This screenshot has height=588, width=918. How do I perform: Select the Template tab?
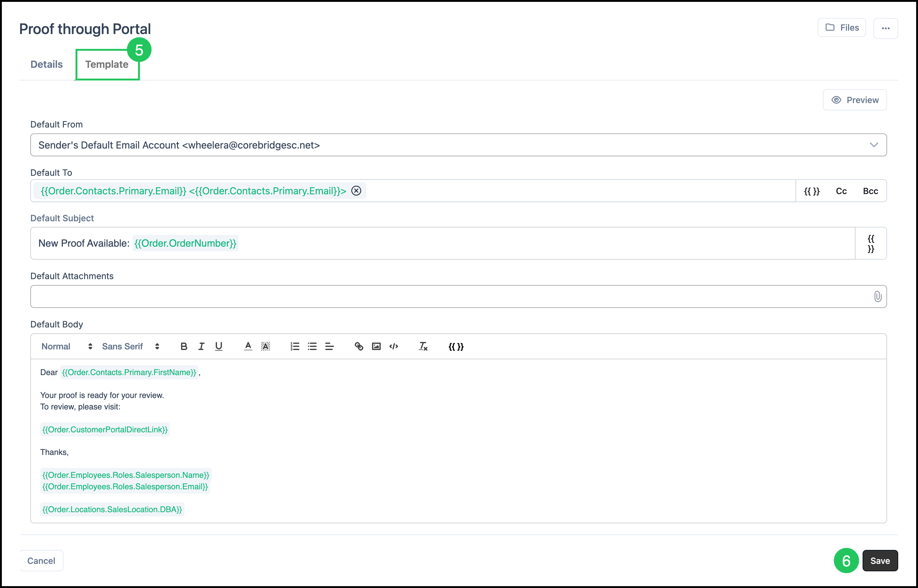tap(106, 64)
